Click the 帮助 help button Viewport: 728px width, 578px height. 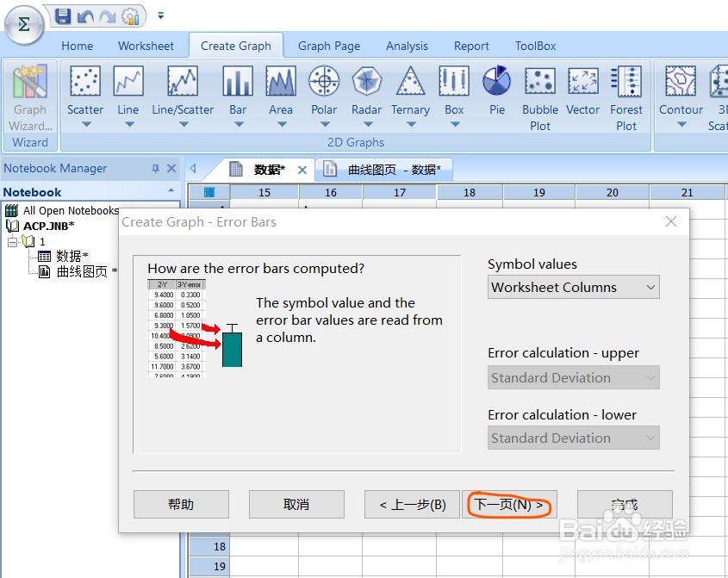pos(181,504)
